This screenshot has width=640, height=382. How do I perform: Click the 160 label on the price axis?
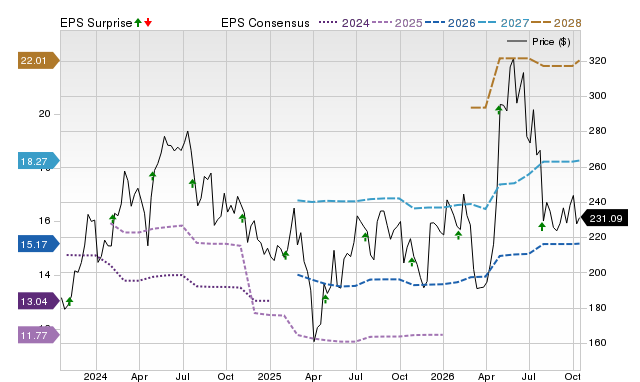pos(597,343)
